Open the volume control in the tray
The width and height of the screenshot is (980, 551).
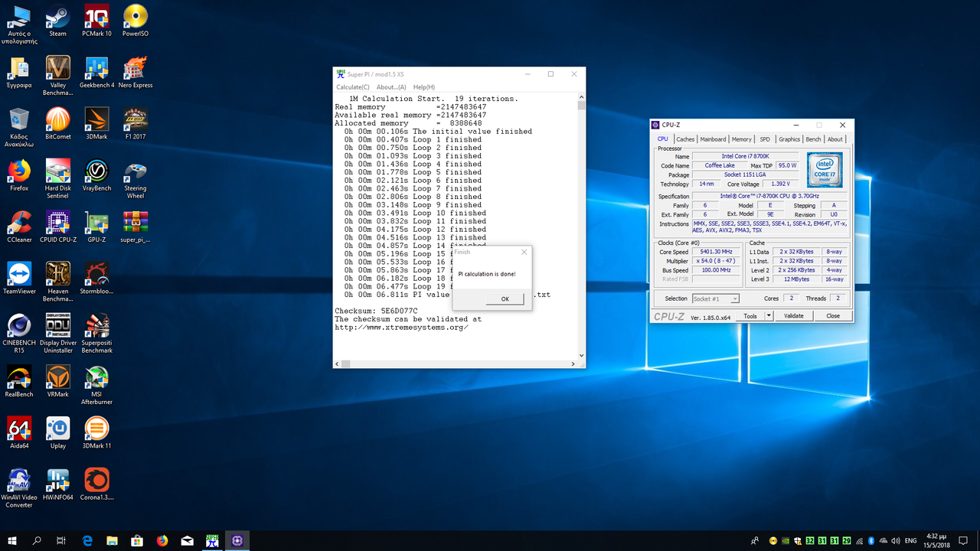point(896,540)
